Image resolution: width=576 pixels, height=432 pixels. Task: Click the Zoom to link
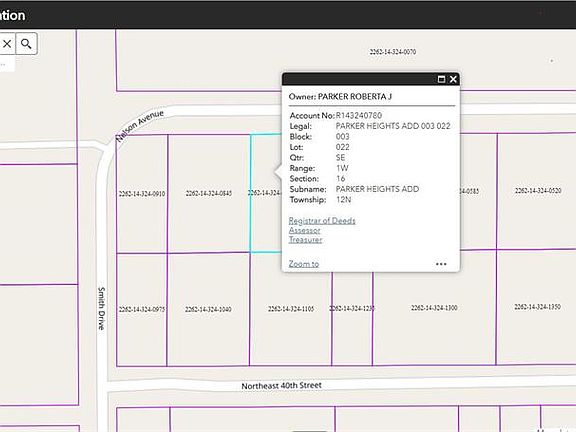303,264
